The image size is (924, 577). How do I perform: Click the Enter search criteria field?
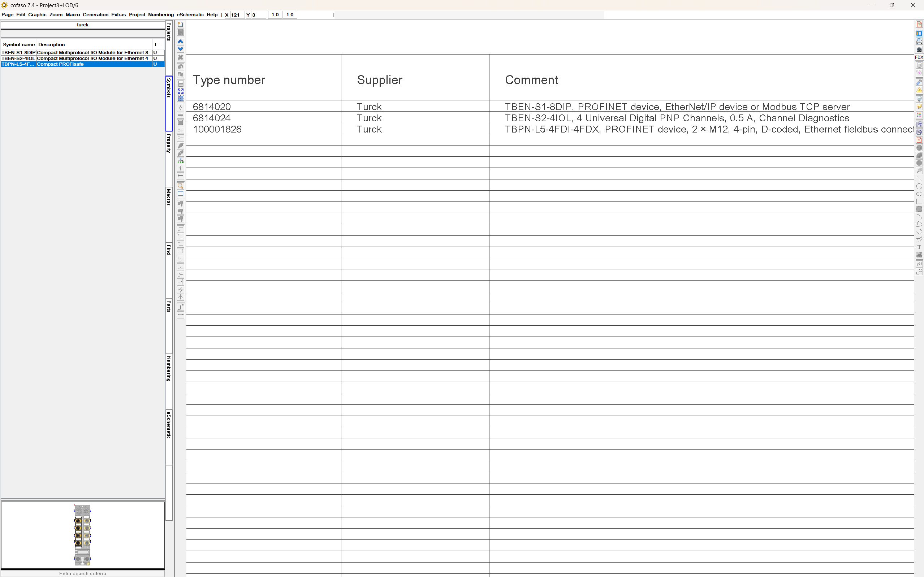pyautogui.click(x=82, y=573)
